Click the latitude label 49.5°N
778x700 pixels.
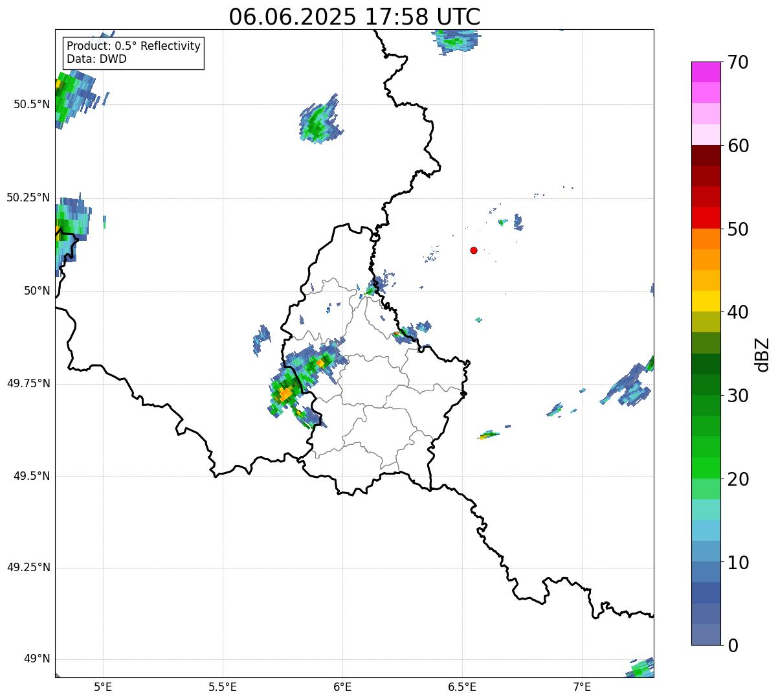pos(32,476)
